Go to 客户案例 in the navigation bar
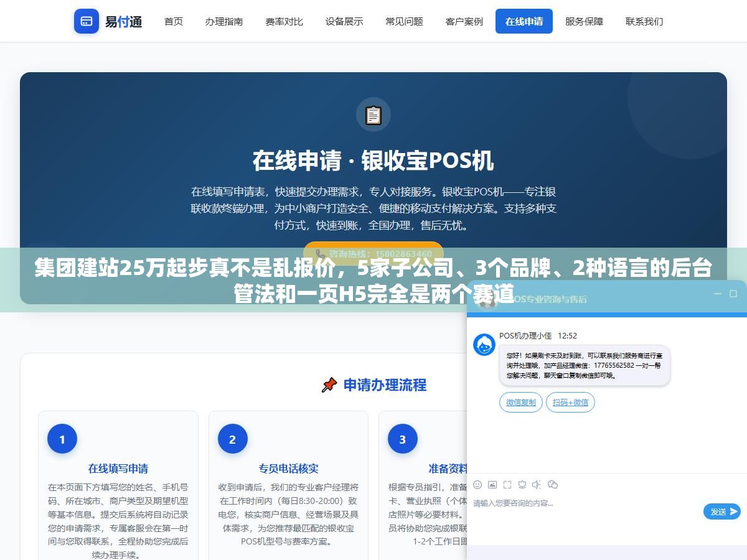747x560 pixels. pyautogui.click(x=464, y=21)
